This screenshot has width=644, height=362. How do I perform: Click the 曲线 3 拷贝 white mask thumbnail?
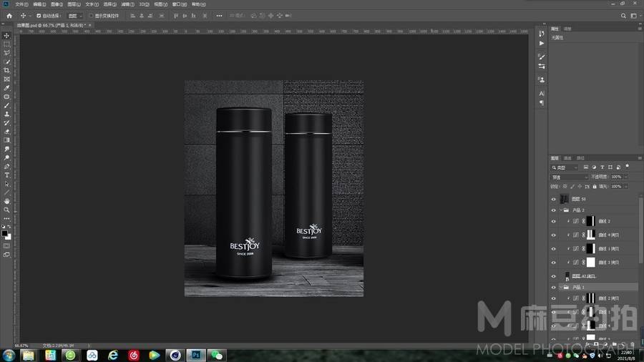click(590, 263)
